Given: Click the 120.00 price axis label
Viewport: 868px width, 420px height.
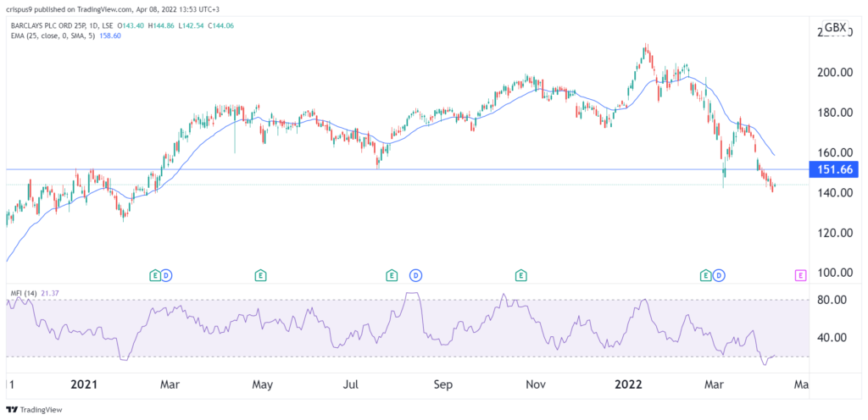Looking at the screenshot, I should [834, 233].
